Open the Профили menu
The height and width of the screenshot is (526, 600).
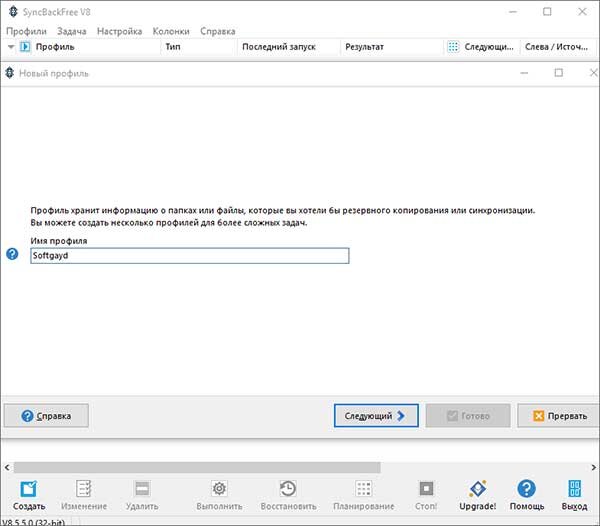26,31
